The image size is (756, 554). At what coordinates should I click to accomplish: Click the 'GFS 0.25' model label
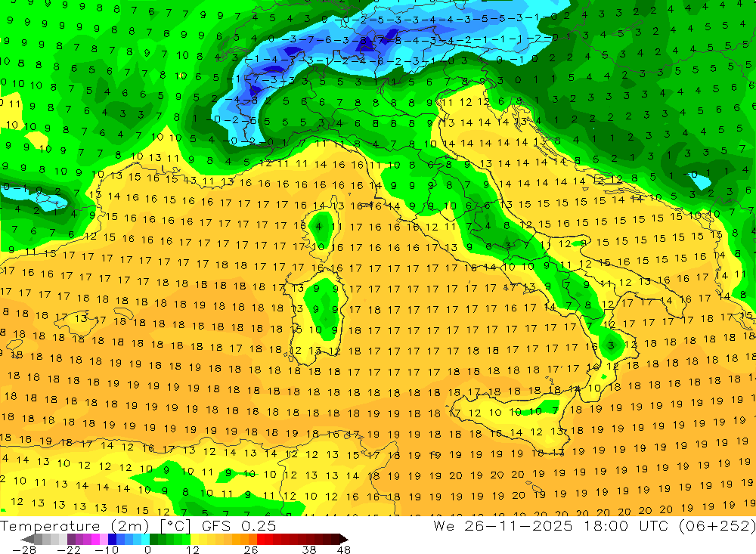[239, 526]
